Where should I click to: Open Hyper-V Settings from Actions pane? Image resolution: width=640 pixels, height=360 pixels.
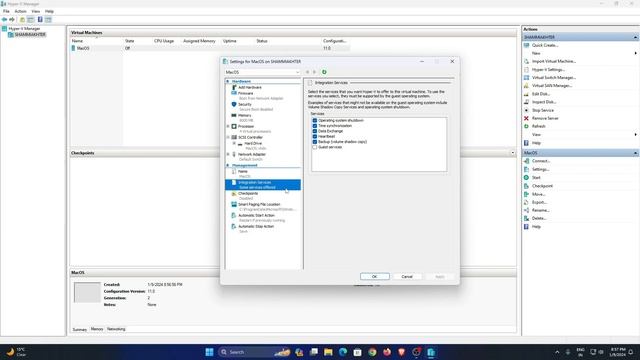[548, 70]
